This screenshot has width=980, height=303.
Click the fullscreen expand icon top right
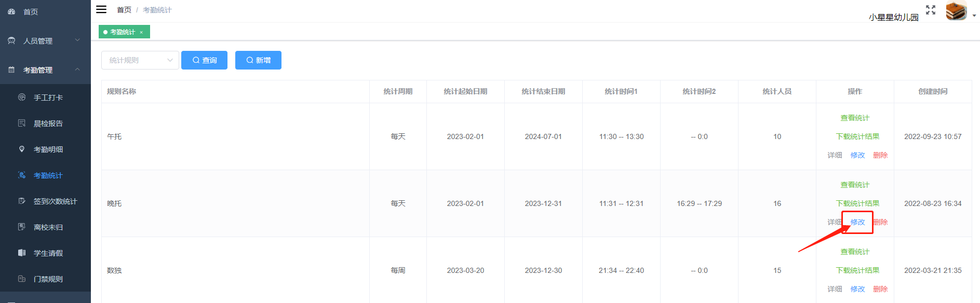click(930, 10)
